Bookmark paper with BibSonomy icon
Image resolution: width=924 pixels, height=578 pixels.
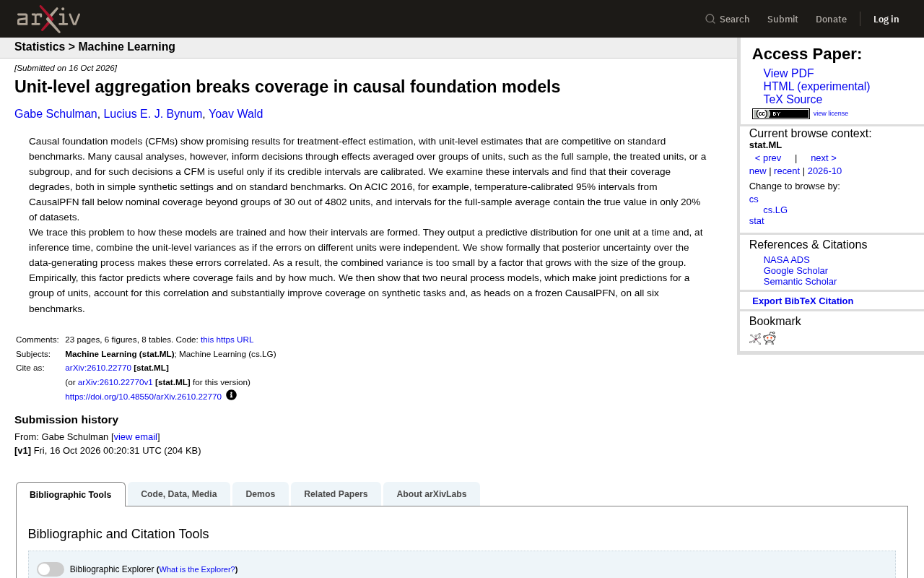point(755,338)
